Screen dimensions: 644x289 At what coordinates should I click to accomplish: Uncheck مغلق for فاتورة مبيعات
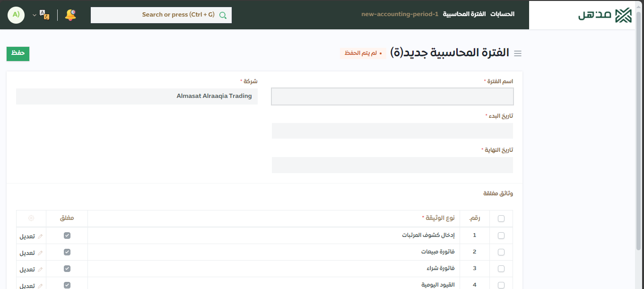point(67,252)
